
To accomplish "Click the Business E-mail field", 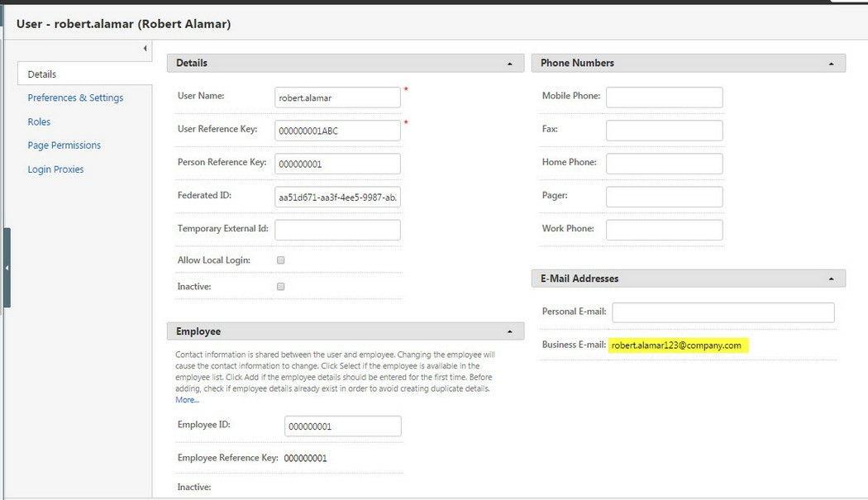I will point(678,345).
